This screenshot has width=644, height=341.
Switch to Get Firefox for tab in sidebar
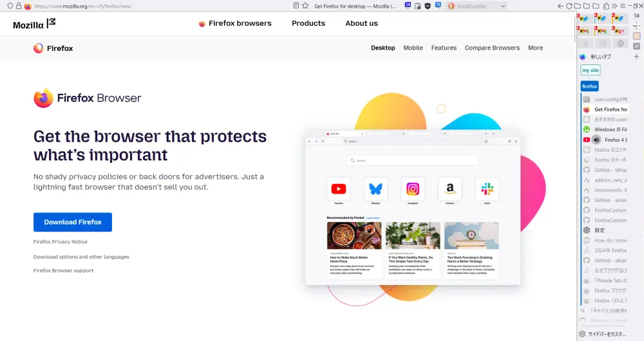[605, 109]
